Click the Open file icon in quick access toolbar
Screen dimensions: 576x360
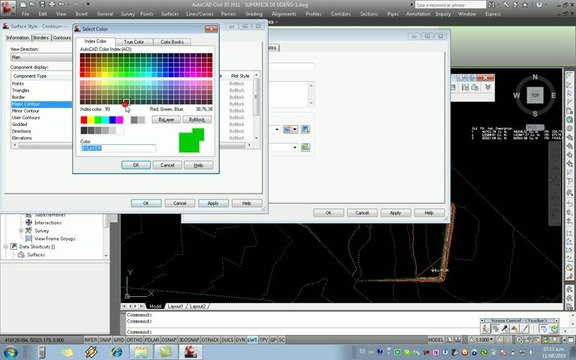click(x=33, y=5)
